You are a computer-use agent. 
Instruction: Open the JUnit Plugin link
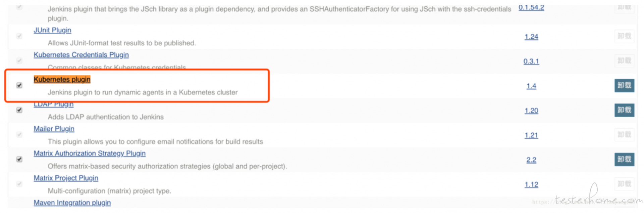52,30
